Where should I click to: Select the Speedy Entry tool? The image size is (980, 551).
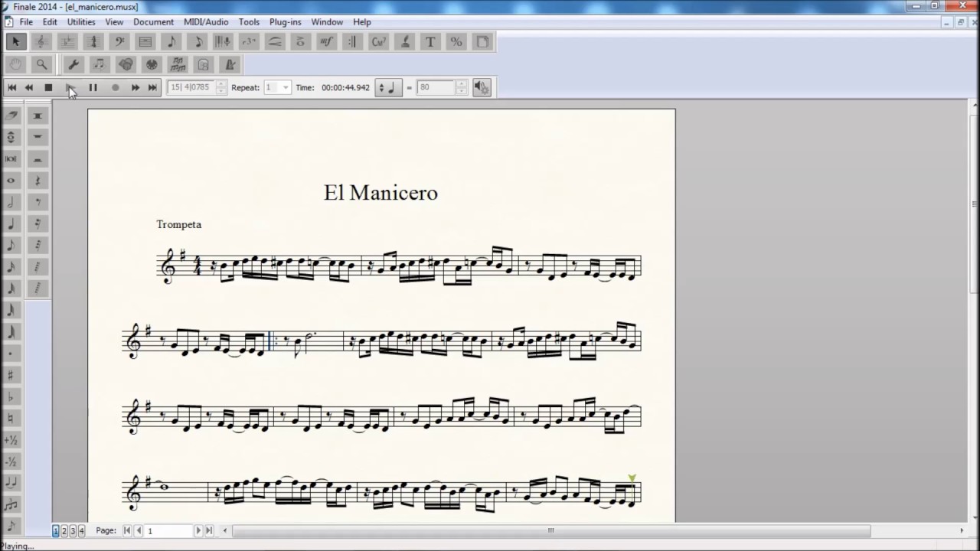(198, 42)
